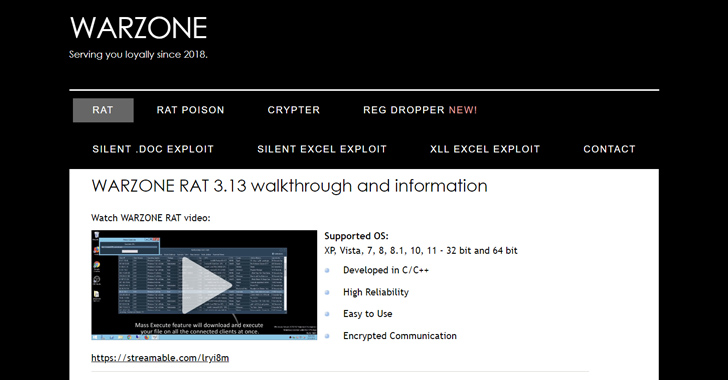Screen dimensions: 728x380
Task: Click the bullet icon beside Developed in C/C++
Action: (x=327, y=270)
